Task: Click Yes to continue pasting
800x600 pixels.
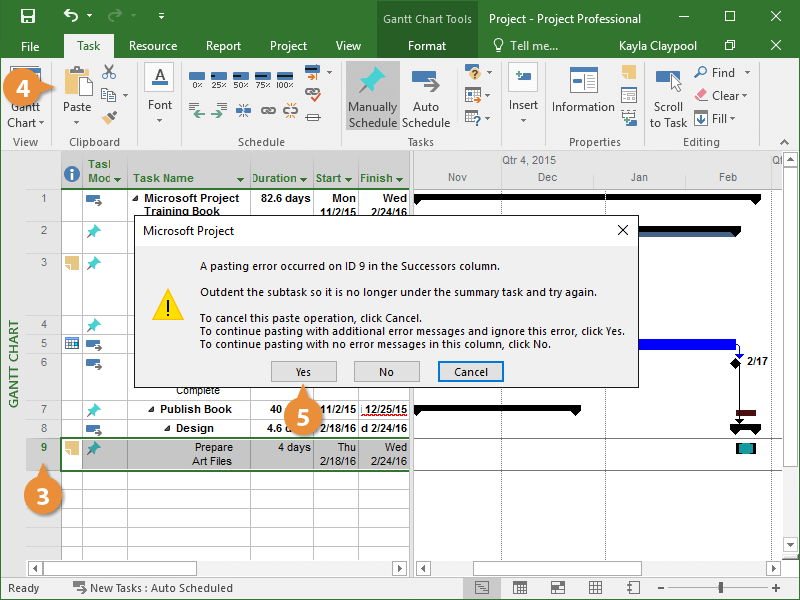Action: (303, 372)
